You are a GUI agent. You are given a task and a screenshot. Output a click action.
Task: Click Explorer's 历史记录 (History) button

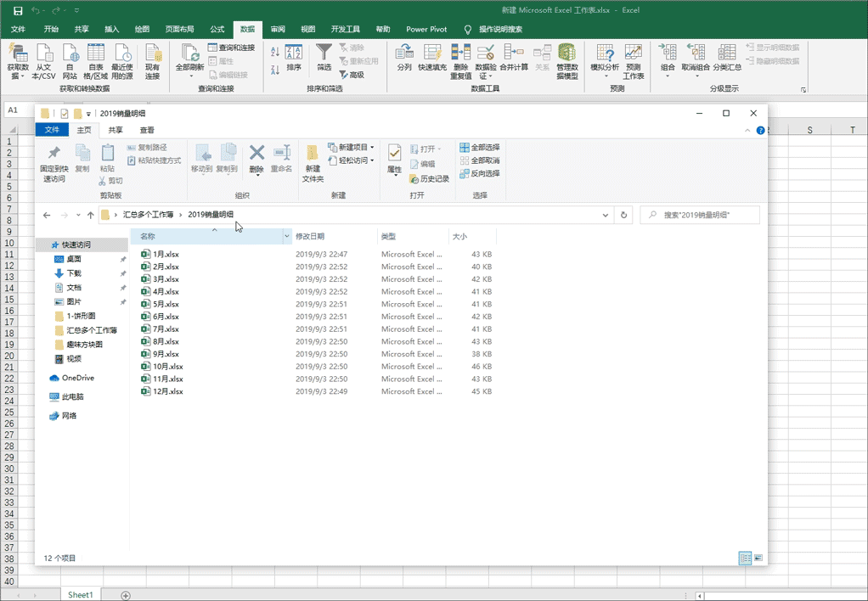coord(429,179)
